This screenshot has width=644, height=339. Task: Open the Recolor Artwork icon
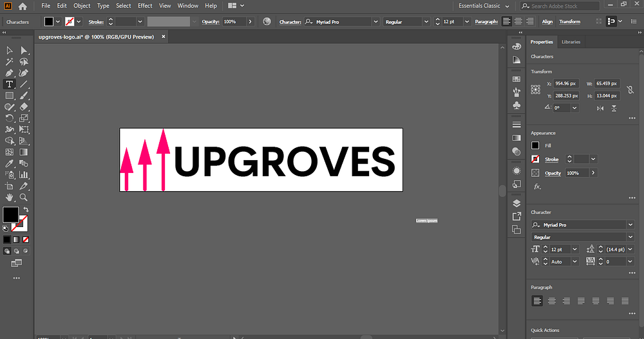pos(267,21)
